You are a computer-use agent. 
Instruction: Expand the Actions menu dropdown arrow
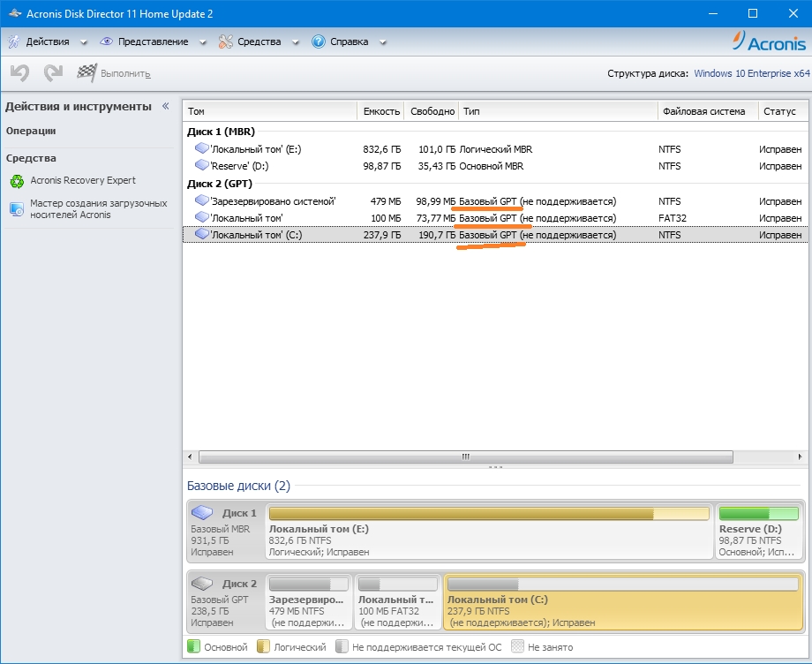84,42
